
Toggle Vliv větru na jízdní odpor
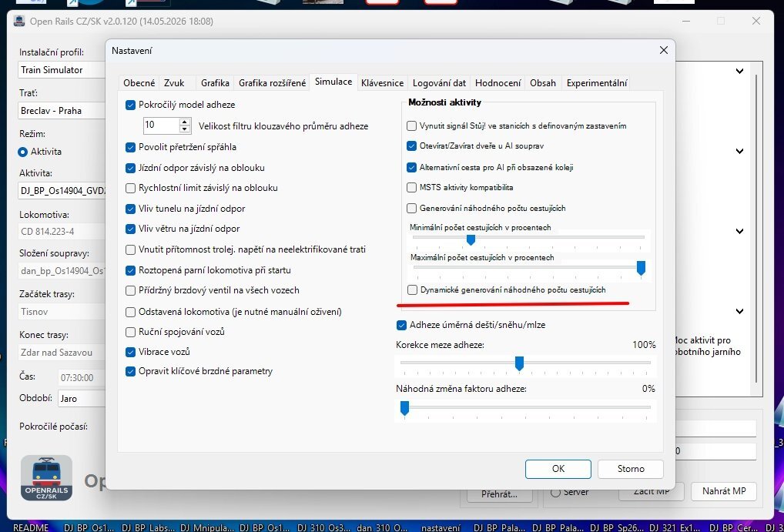(x=130, y=229)
